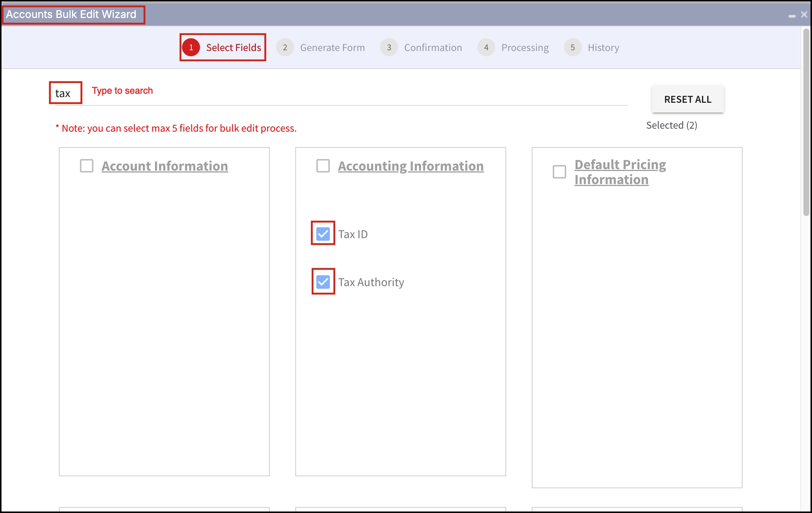The image size is (812, 513).
Task: Click the Account Information heading link
Action: [165, 166]
